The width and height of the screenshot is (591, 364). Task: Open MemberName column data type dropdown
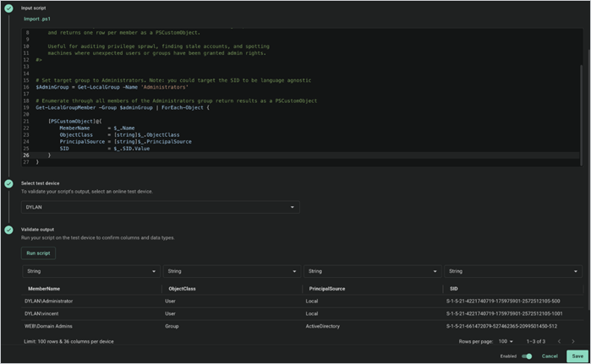pyautogui.click(x=90, y=271)
